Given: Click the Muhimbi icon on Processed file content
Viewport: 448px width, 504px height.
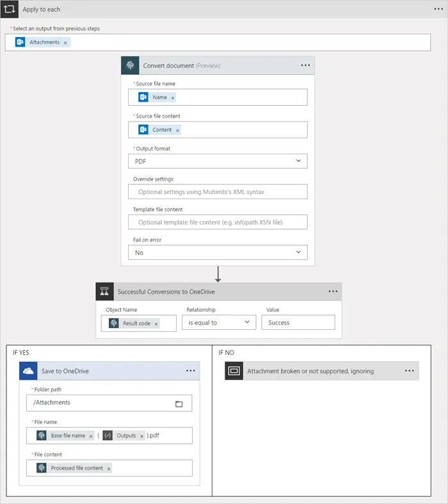Looking at the screenshot, I should pyautogui.click(x=42, y=467).
